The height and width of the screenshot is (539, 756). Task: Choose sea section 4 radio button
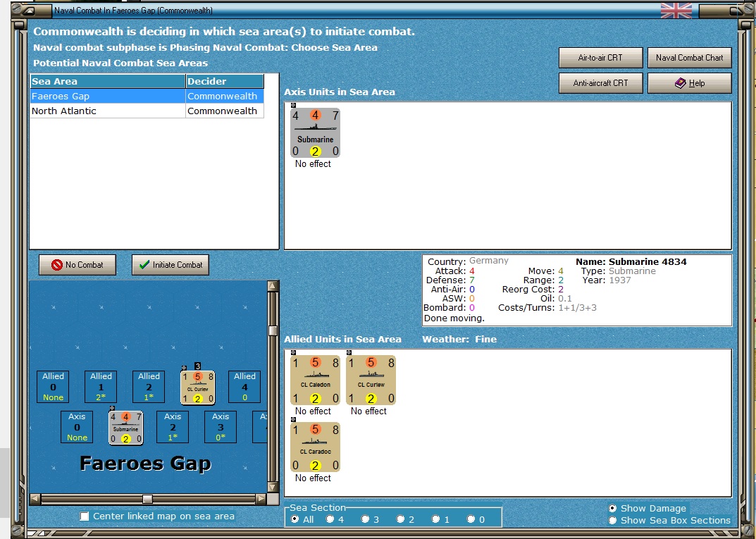click(330, 519)
